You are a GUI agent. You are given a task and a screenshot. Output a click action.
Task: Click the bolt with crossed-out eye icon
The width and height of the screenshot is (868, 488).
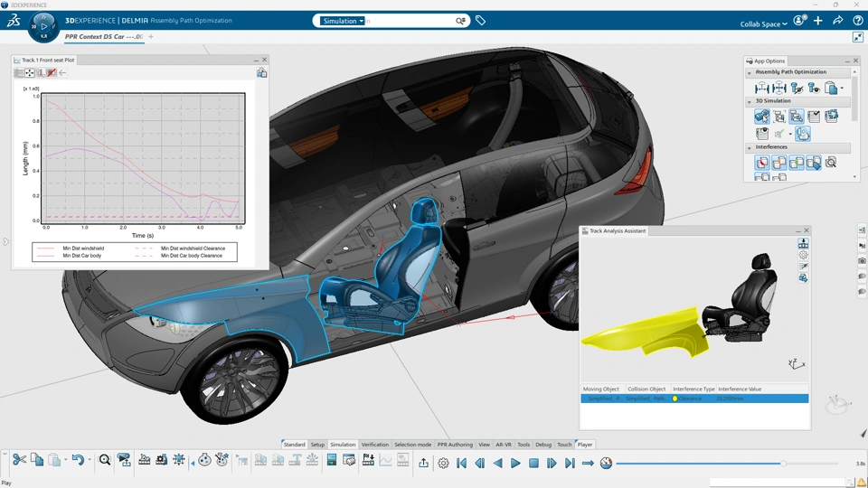pyautogui.click(x=797, y=88)
